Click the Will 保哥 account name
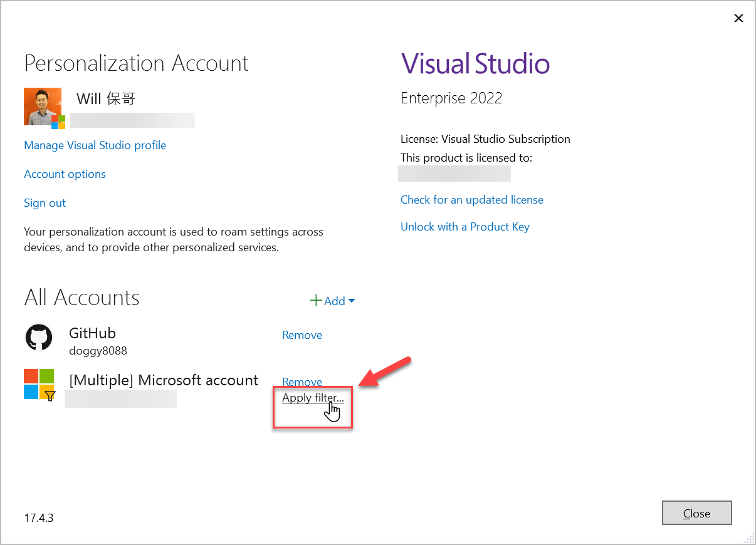This screenshot has height=545, width=756. click(x=106, y=98)
